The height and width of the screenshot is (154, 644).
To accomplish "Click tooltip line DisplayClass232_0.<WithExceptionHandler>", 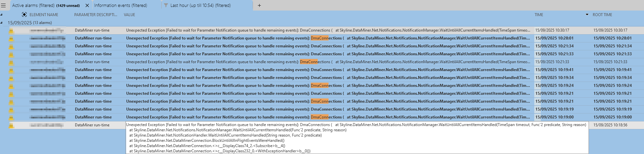I will tap(220, 151).
